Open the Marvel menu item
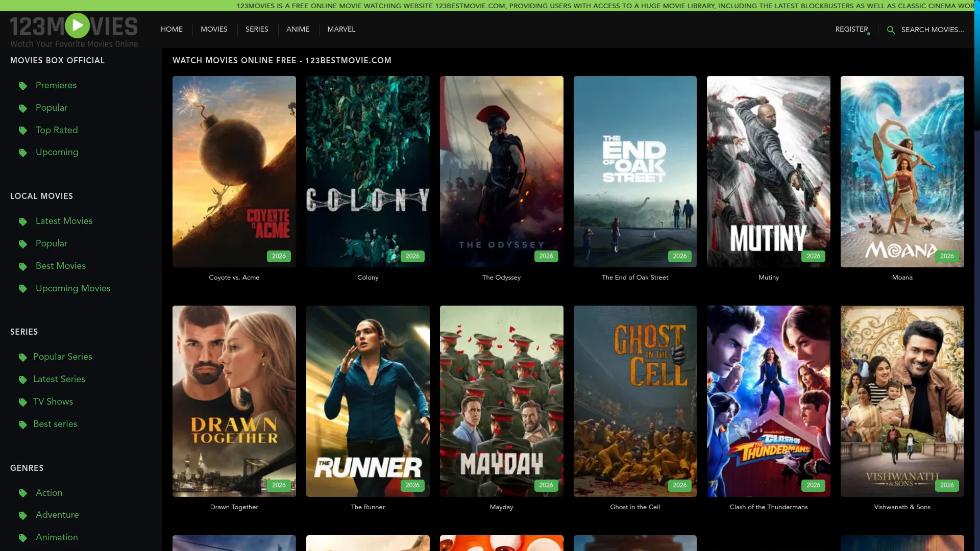 pos(341,29)
